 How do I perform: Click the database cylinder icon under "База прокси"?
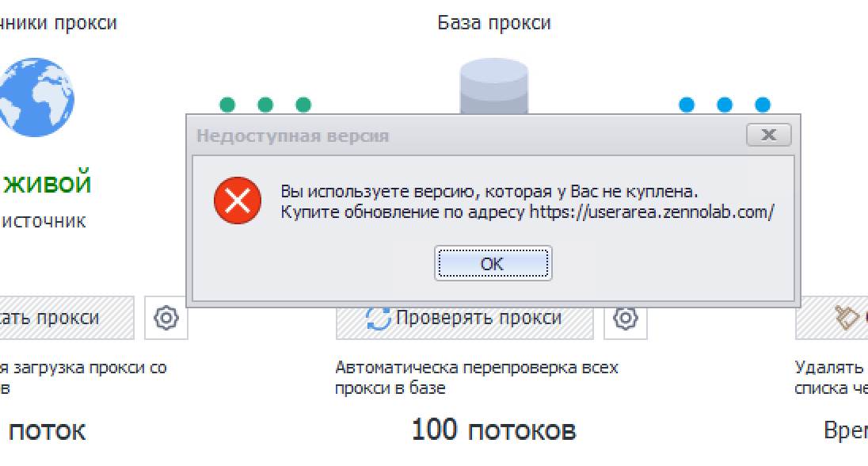[493, 87]
